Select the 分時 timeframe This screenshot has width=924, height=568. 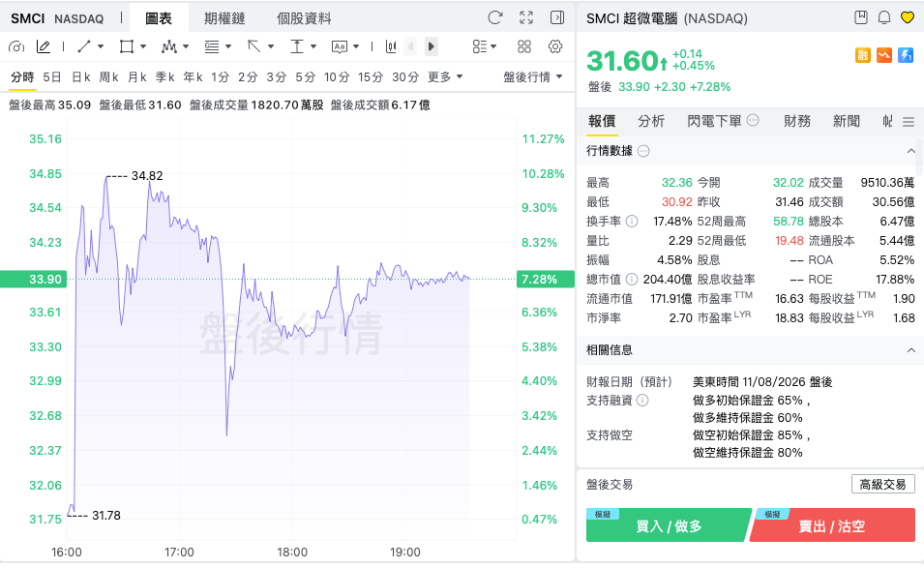(22, 77)
